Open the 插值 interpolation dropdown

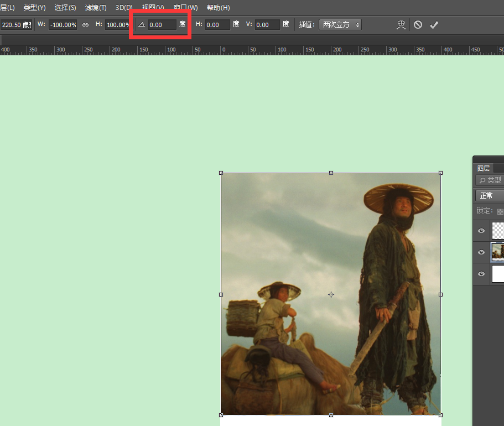[x=340, y=25]
